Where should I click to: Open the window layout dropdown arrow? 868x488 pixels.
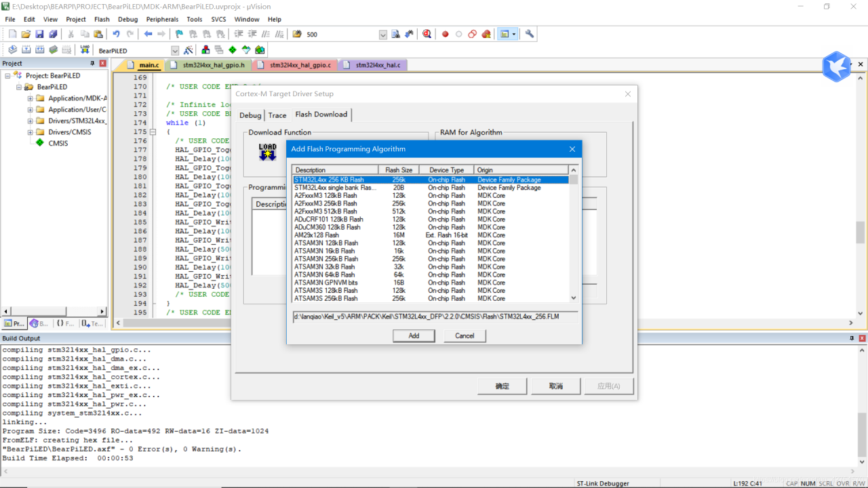pyautogui.click(x=513, y=34)
